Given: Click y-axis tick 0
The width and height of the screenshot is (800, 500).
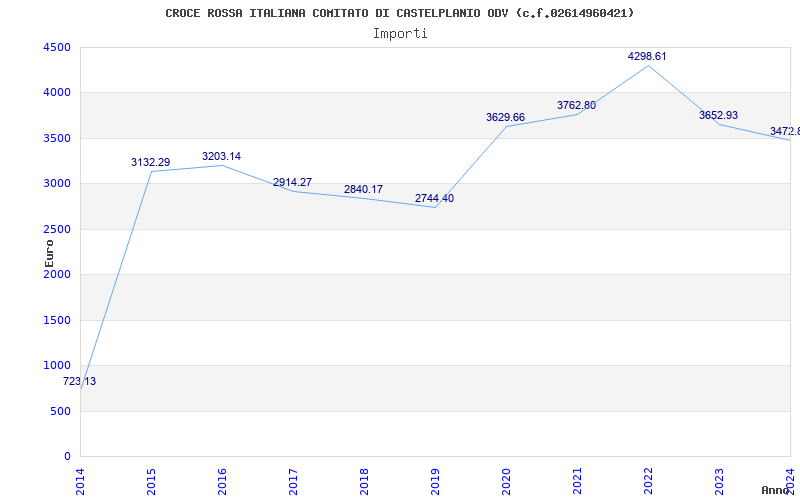Looking at the screenshot, I should 68,456.
